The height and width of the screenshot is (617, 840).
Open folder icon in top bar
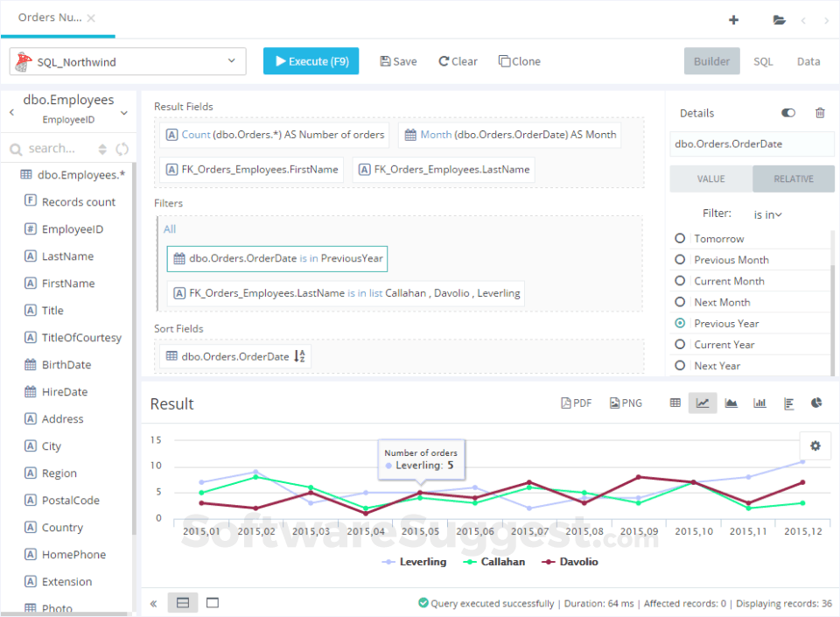779,20
